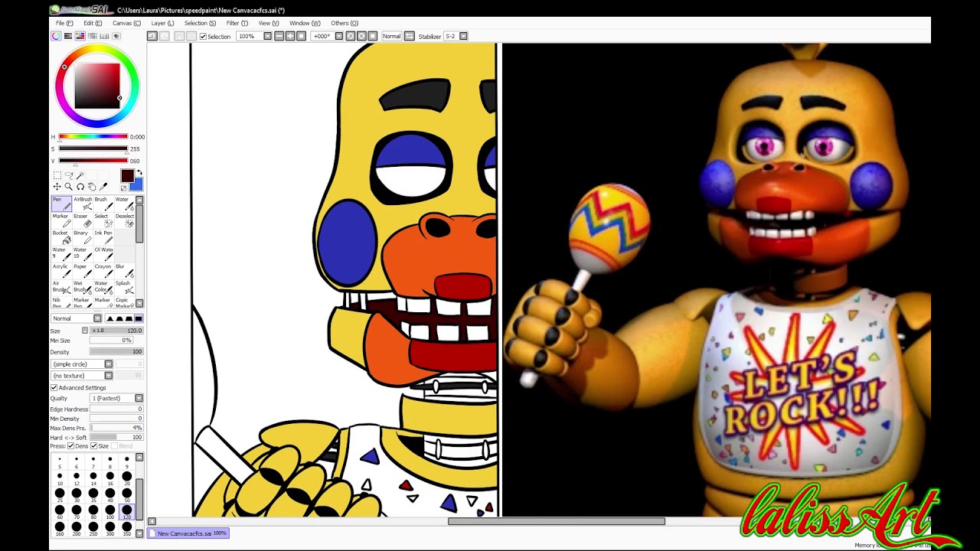Click the Normal view mode button
980x551 pixels.
(x=392, y=36)
